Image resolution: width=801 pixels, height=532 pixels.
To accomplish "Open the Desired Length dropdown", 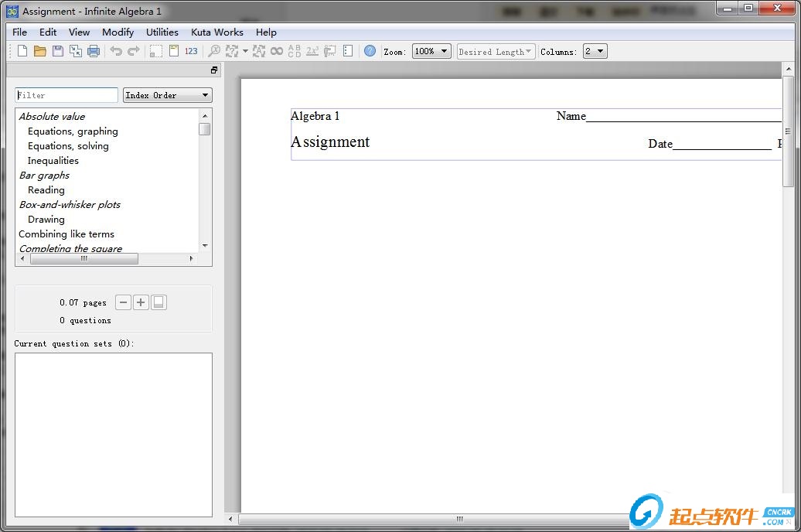I will [x=496, y=52].
